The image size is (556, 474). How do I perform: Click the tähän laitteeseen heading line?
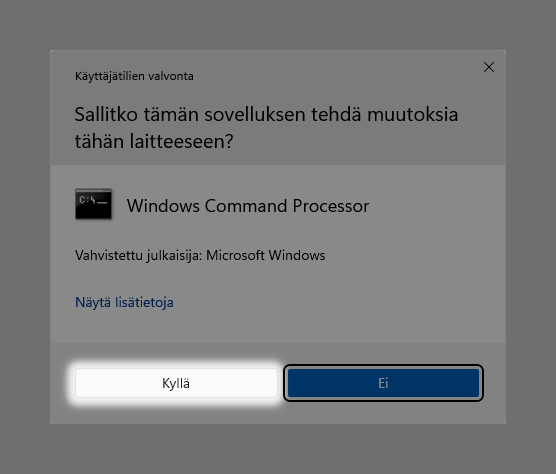pyautogui.click(x=154, y=141)
